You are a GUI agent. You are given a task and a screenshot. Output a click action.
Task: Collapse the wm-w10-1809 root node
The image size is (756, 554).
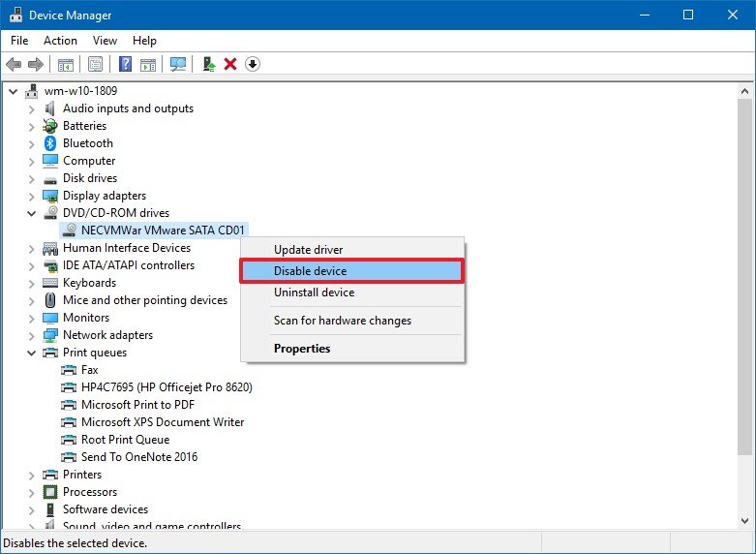click(x=14, y=91)
